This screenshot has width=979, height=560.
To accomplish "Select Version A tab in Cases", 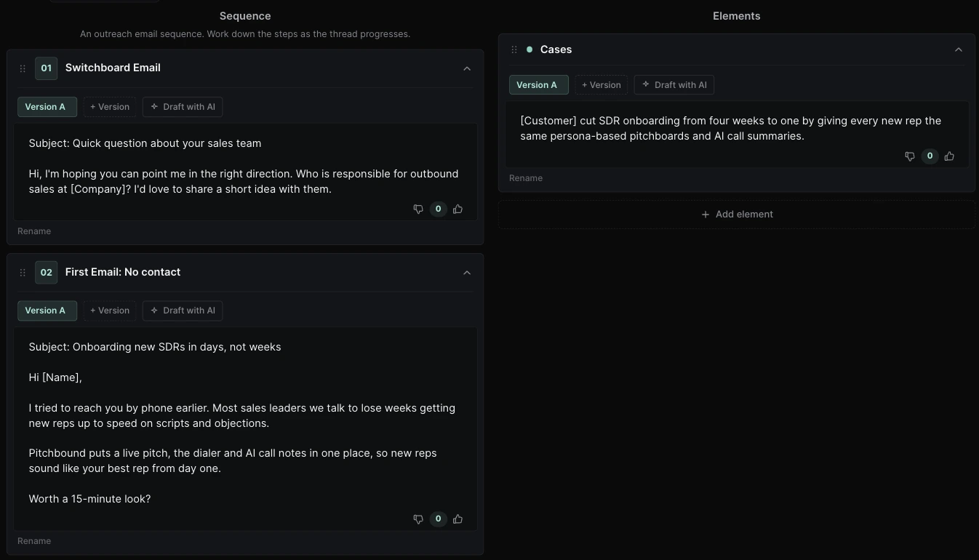I will coord(539,85).
